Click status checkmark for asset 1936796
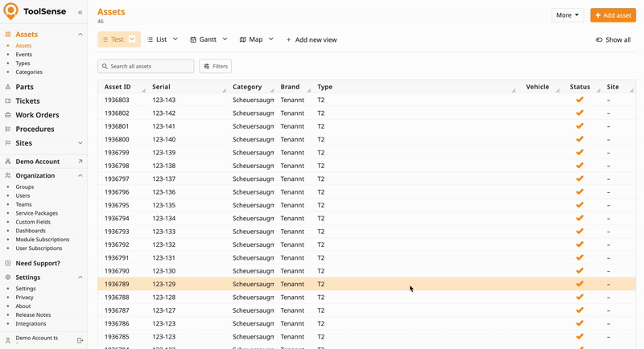644x349 pixels. click(x=580, y=192)
